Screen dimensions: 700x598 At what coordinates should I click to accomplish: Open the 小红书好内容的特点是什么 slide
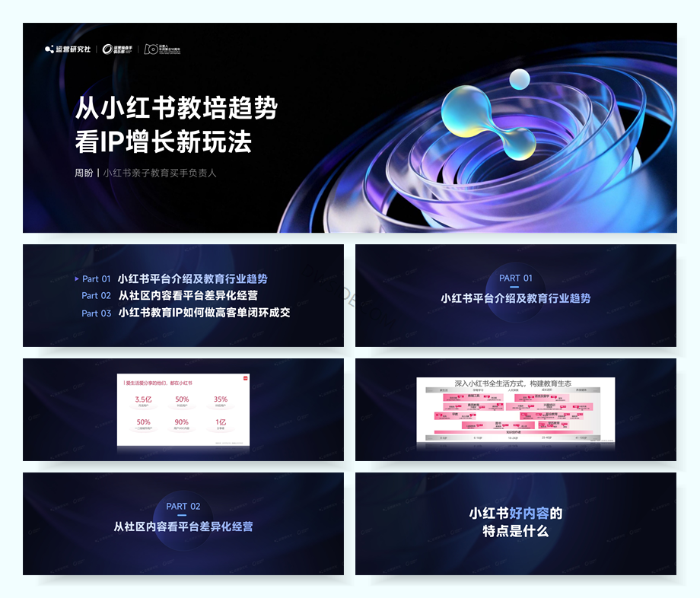coord(515,523)
